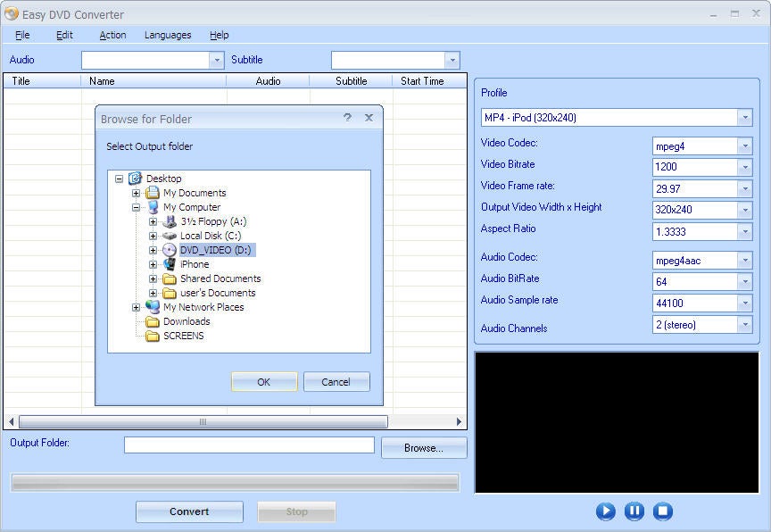Image resolution: width=771 pixels, height=532 pixels.
Task: Select the Downloads folder
Action: point(185,321)
